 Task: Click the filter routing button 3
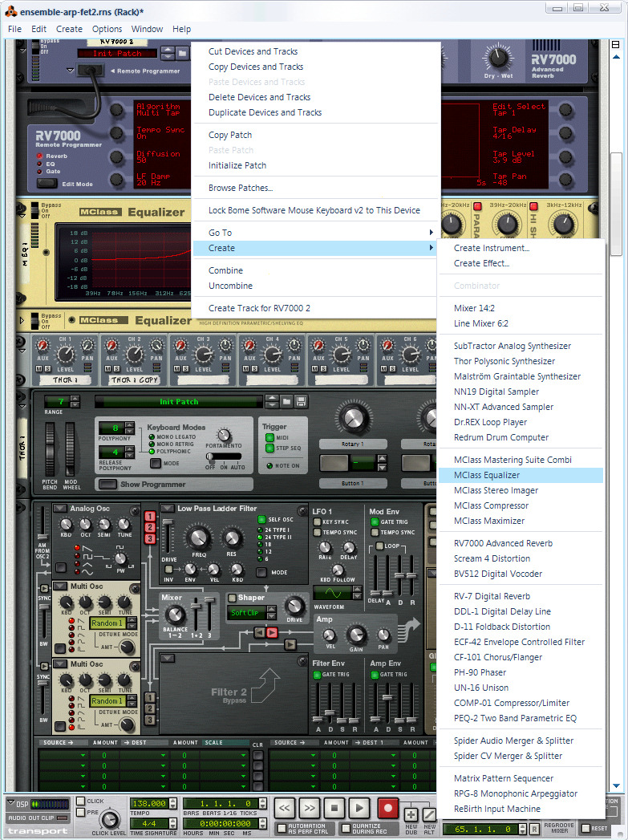(x=150, y=538)
